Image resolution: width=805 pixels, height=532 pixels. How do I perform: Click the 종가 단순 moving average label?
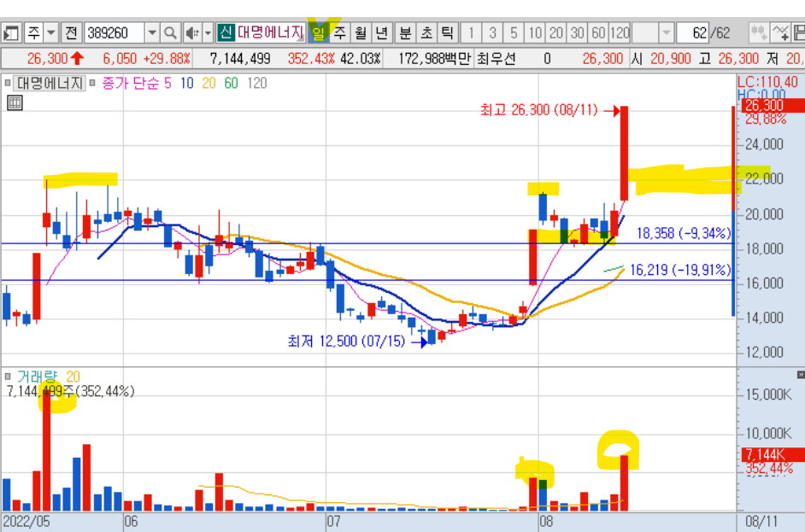(x=131, y=83)
